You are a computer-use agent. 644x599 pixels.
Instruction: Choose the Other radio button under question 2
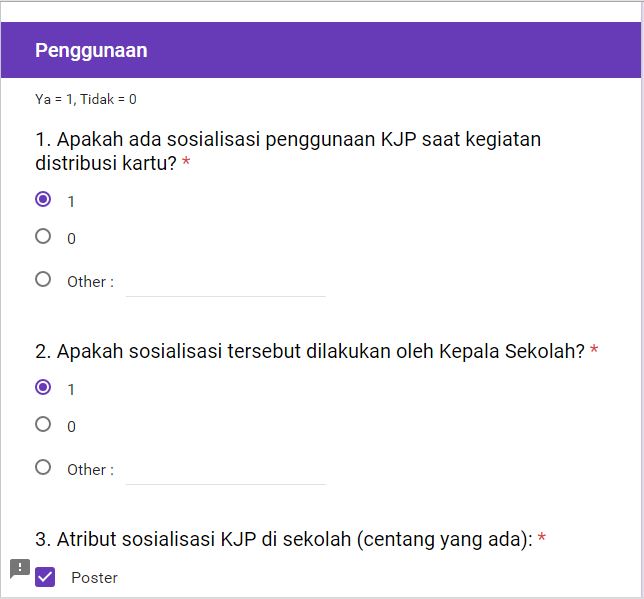coord(43,467)
